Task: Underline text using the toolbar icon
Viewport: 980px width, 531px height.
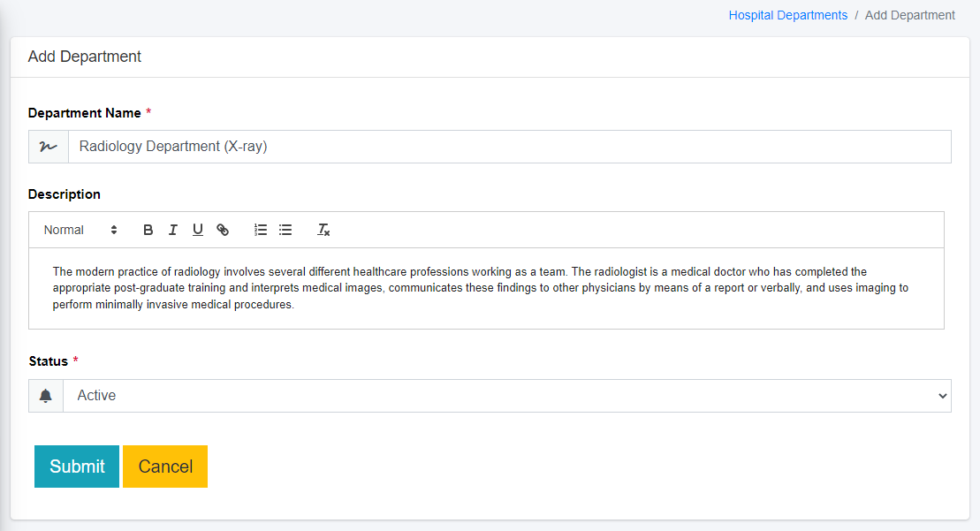Action: [x=198, y=230]
